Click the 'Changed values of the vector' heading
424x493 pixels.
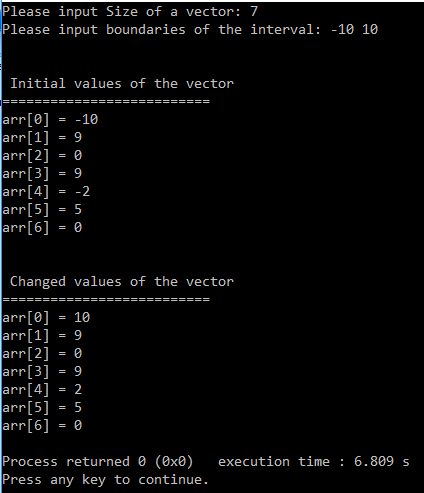pos(122,282)
